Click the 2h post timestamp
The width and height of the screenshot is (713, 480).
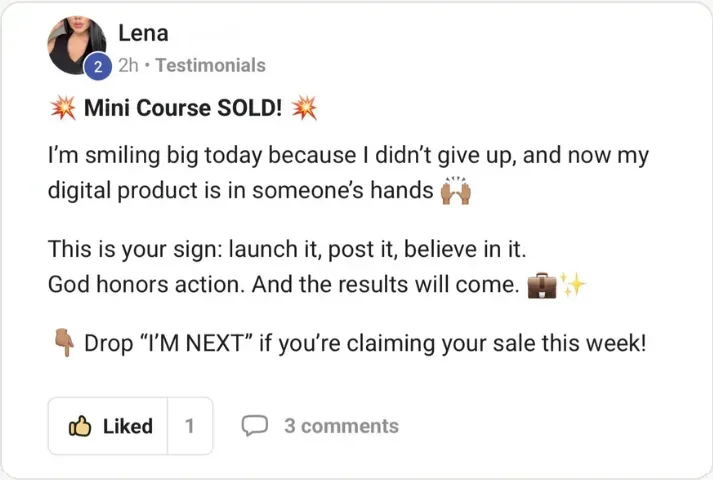(x=127, y=65)
